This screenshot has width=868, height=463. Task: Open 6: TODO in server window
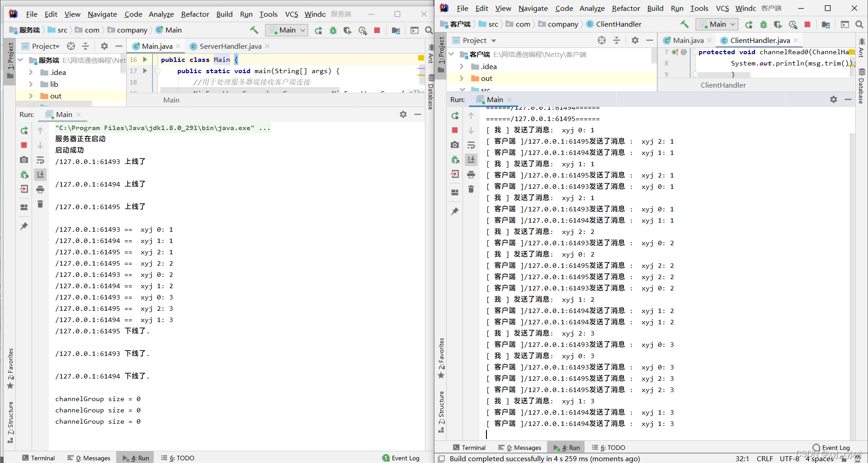(x=178, y=458)
